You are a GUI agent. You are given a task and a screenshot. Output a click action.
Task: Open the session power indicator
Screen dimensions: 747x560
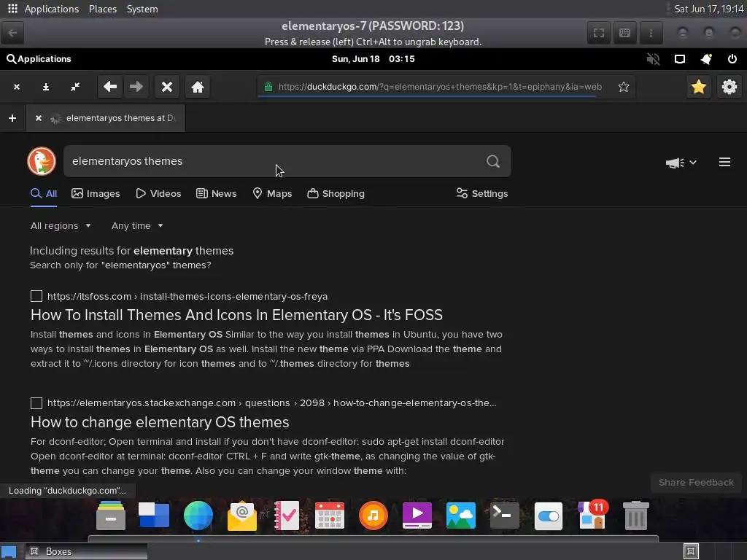click(732, 59)
